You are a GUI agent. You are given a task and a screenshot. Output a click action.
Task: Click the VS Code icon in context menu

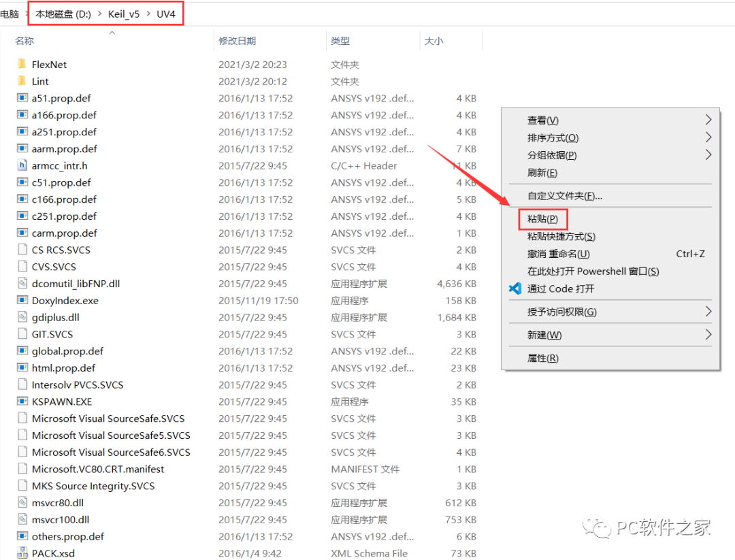(515, 289)
